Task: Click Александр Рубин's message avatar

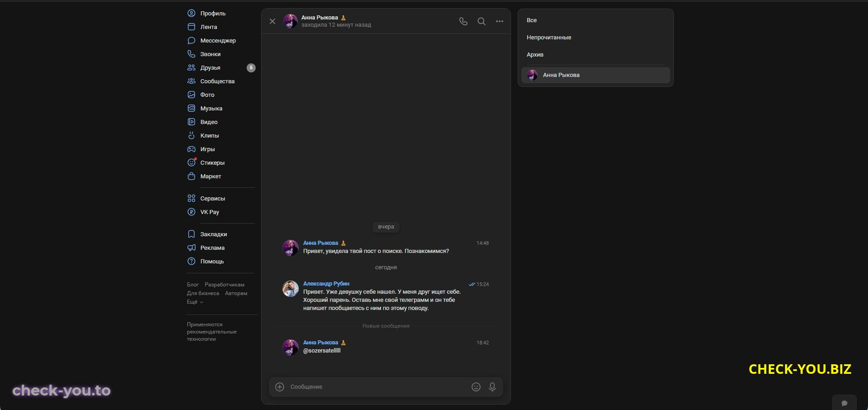Action: pyautogui.click(x=291, y=289)
